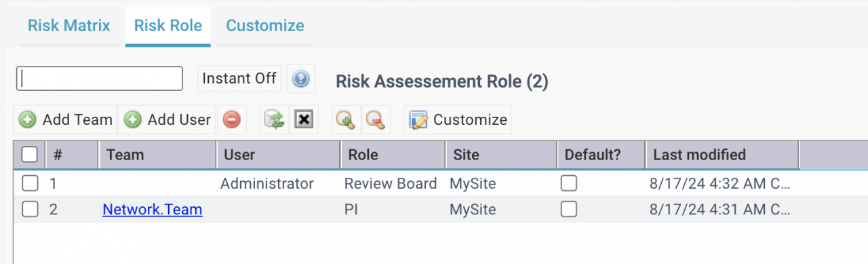Switch to the Risk Matrix tab
This screenshot has height=264, width=868.
[x=69, y=26]
